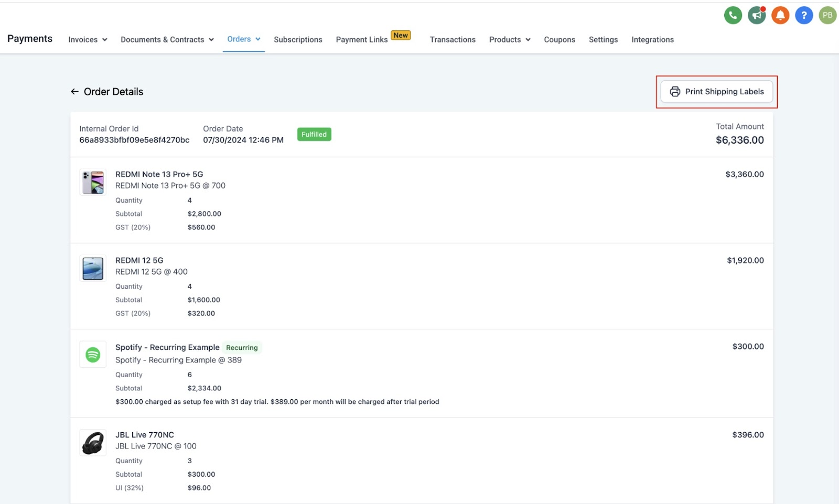839x504 pixels.
Task: Go back using the Order Details arrow
Action: pyautogui.click(x=74, y=92)
